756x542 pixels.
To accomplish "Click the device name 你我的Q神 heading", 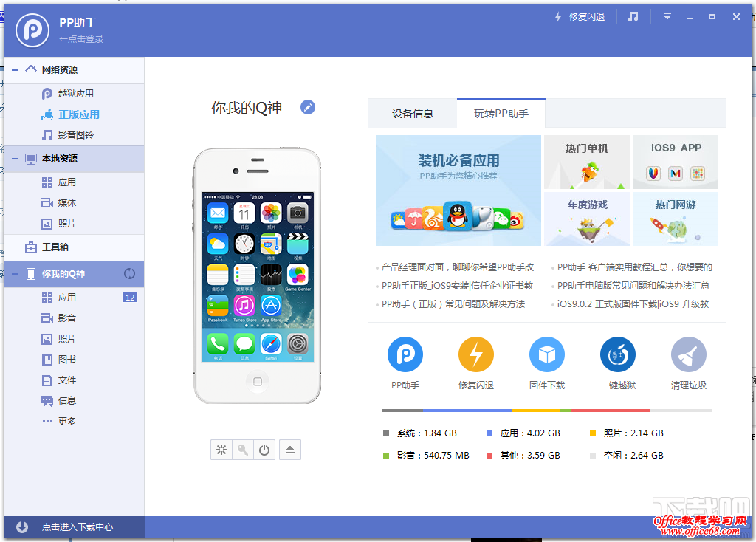I will click(x=247, y=108).
